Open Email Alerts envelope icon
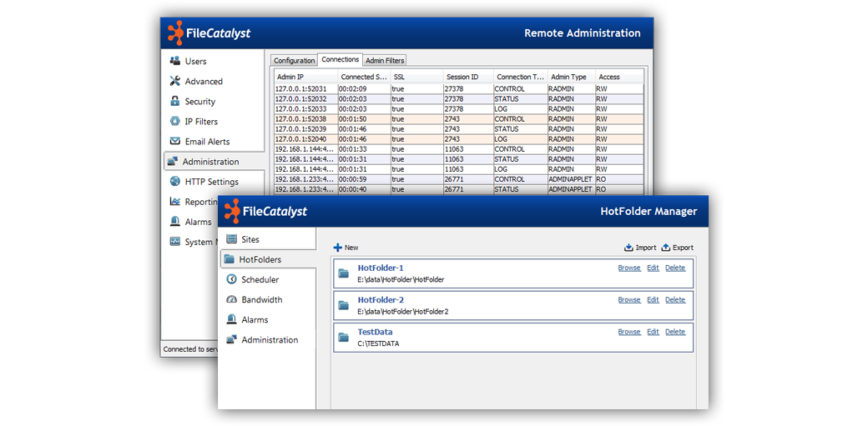 (x=175, y=141)
